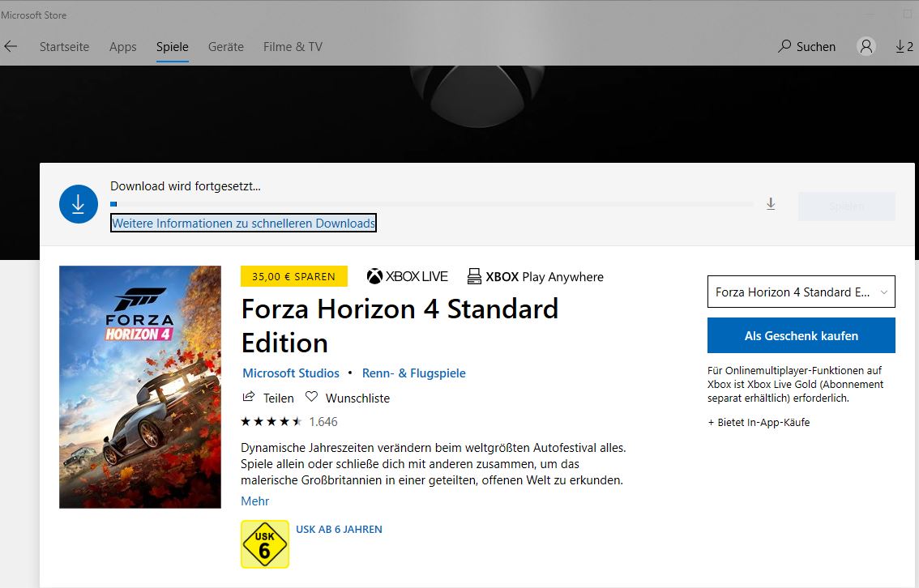Switch to the Apps tab
Screen dimensions: 919x588
[122, 46]
